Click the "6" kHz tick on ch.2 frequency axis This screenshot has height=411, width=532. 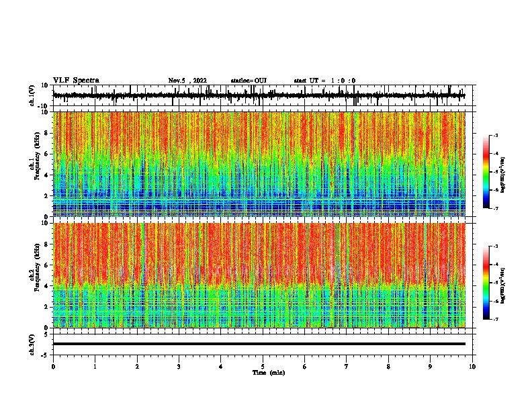(x=46, y=265)
